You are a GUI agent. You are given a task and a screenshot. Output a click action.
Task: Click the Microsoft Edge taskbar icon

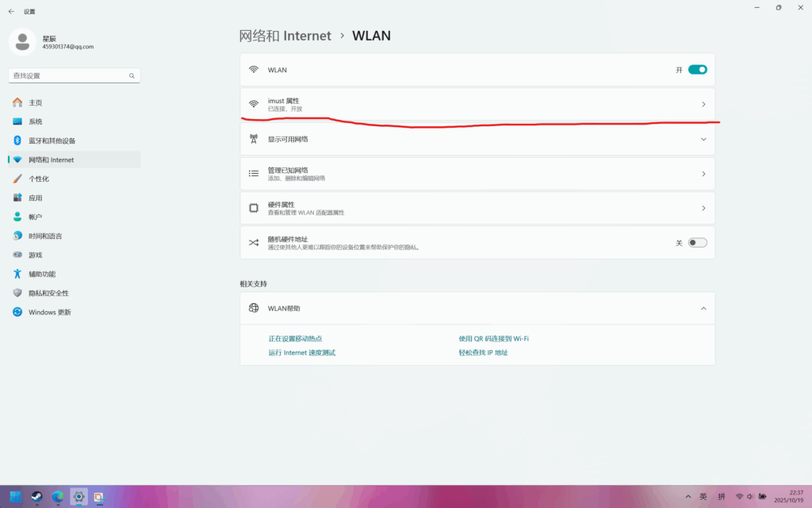[57, 498]
